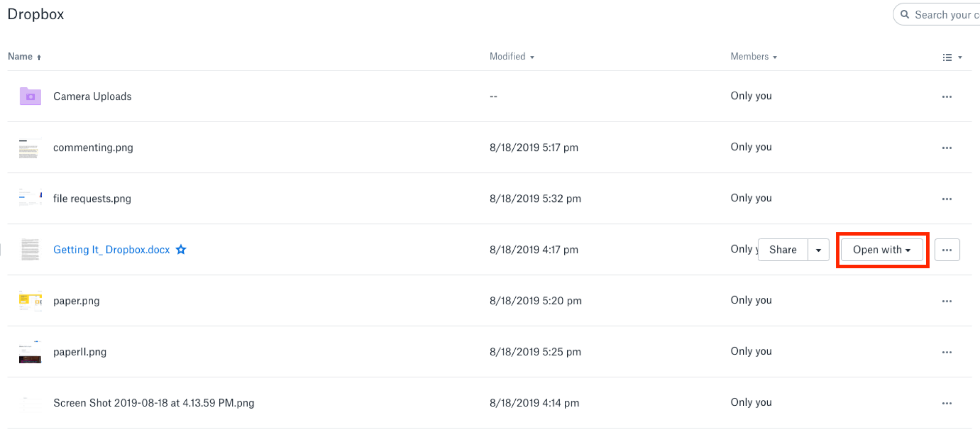Screen dimensions: 980x447
Task: Click the Search your content field
Action: tap(937, 15)
